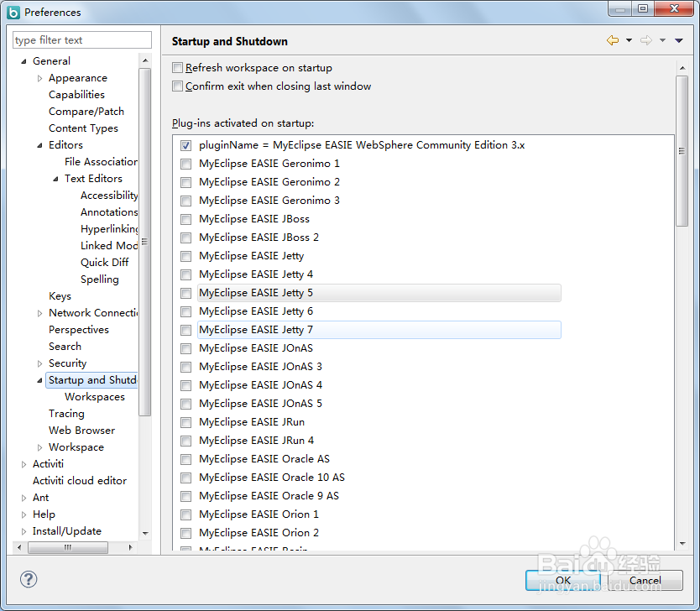Open the help question mark icon

[29, 579]
